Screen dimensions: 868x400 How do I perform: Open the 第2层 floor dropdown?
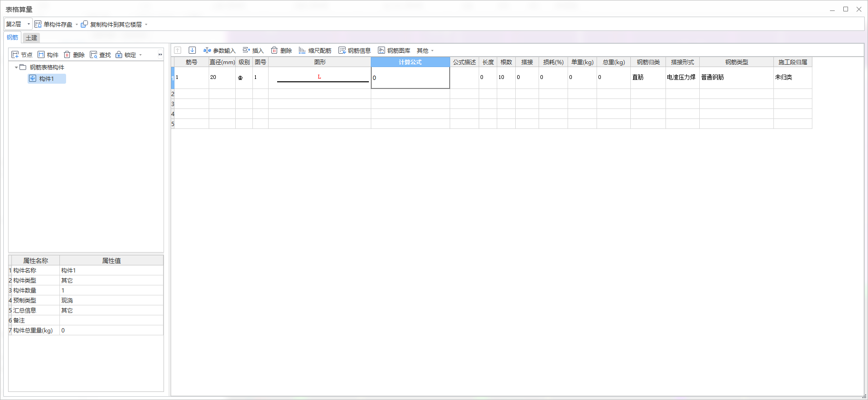pos(18,24)
